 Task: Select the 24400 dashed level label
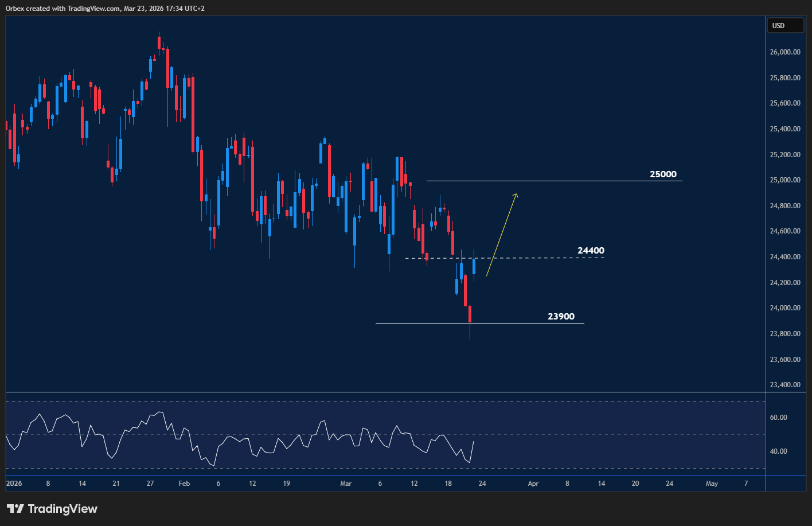tap(591, 251)
